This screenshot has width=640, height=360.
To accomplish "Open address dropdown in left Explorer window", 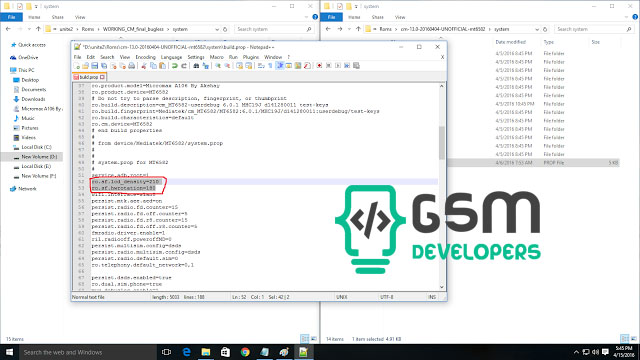I will 217,29.
